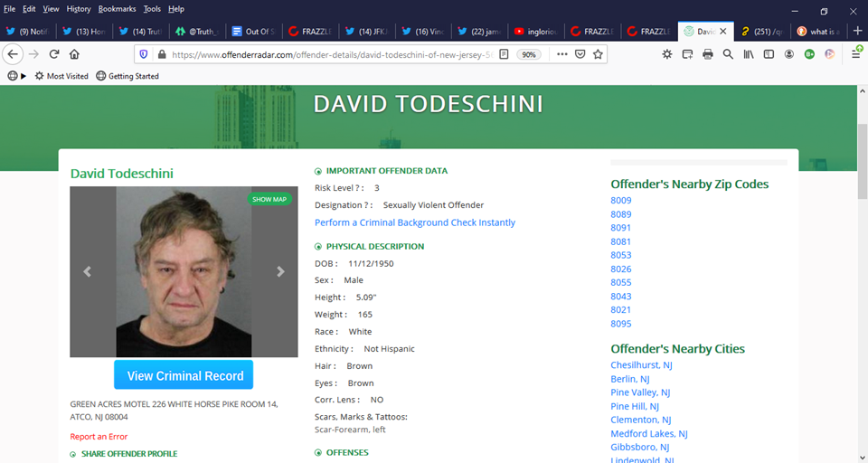Open the browser home page
This screenshot has height=463, width=868.
74,54
